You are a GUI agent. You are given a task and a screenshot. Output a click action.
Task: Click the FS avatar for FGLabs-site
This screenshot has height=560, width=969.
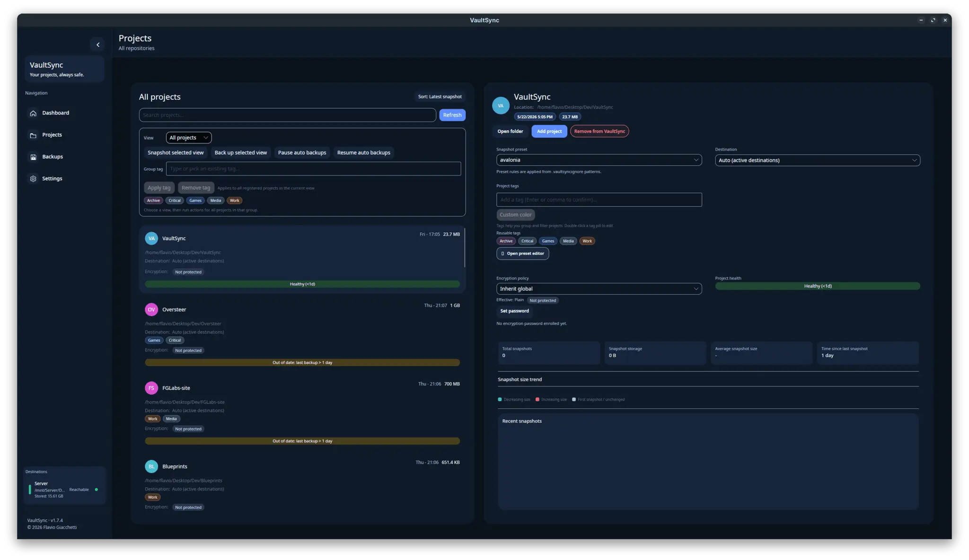point(151,388)
